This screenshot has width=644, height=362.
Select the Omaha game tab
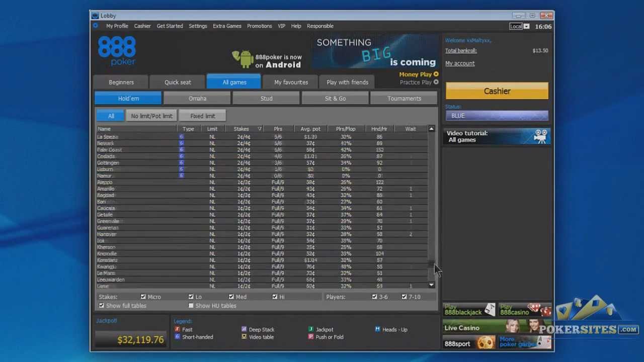(197, 99)
